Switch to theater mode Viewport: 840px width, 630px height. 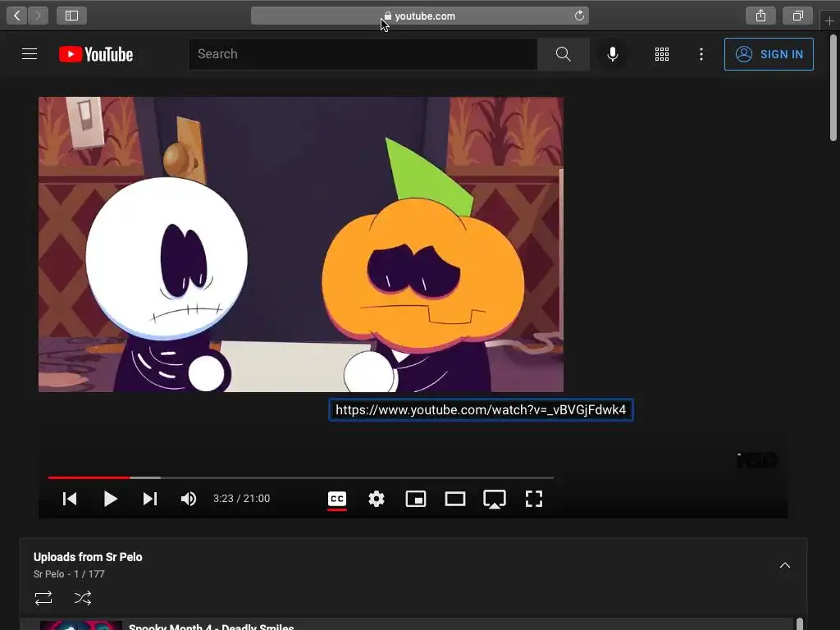tap(455, 499)
